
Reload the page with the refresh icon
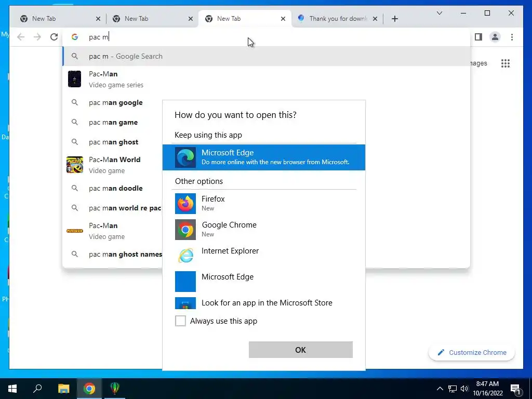click(54, 37)
